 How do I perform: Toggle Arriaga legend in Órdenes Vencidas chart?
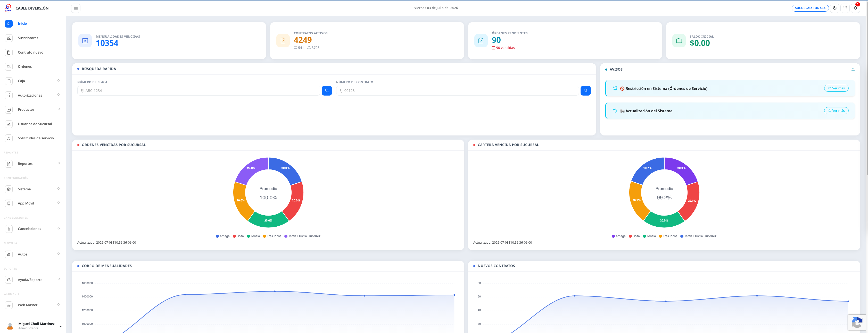coord(223,236)
